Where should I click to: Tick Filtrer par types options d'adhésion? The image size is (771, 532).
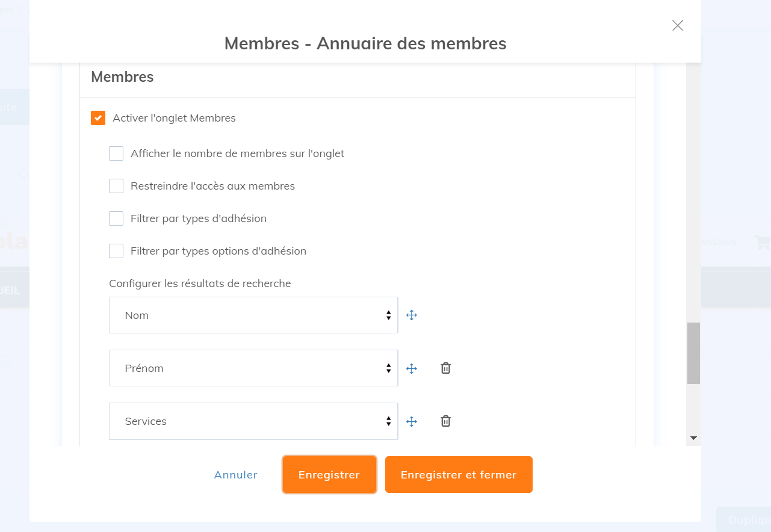pyautogui.click(x=116, y=251)
